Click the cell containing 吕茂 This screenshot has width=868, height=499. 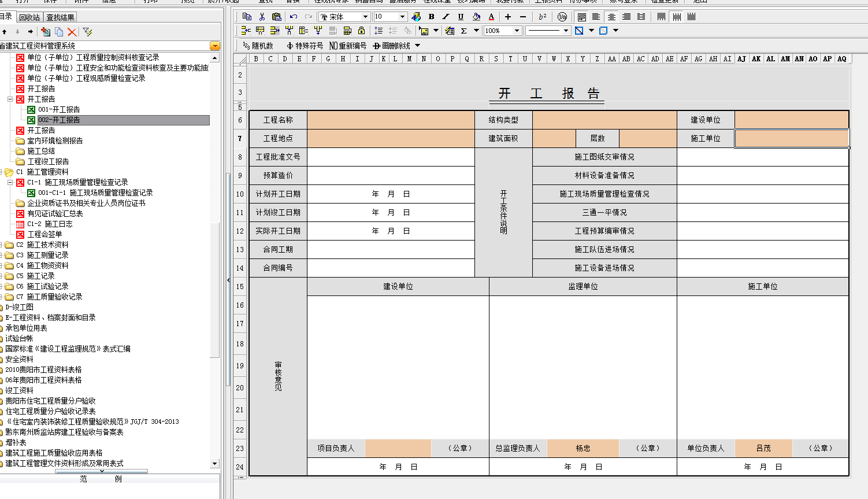763,448
